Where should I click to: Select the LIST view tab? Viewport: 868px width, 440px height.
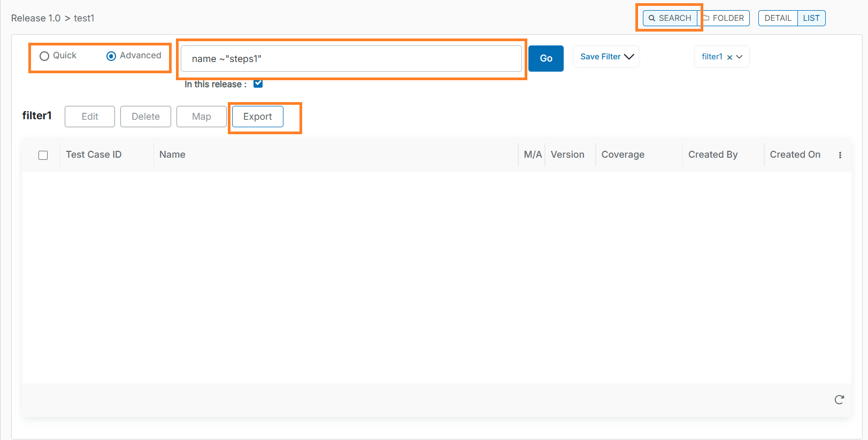pyautogui.click(x=811, y=18)
